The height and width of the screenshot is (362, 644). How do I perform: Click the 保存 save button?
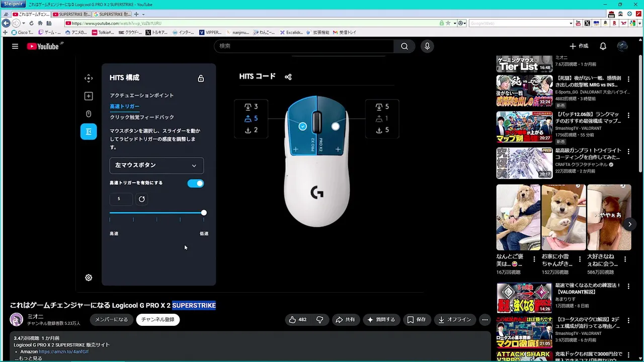tap(417, 319)
